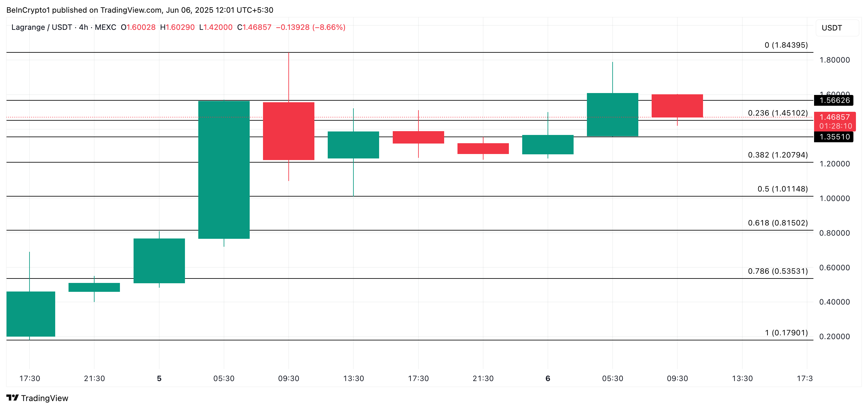Viewport: 868px width, 409px height.
Task: Click the 0.40000 price axis label
Action: 834,302
